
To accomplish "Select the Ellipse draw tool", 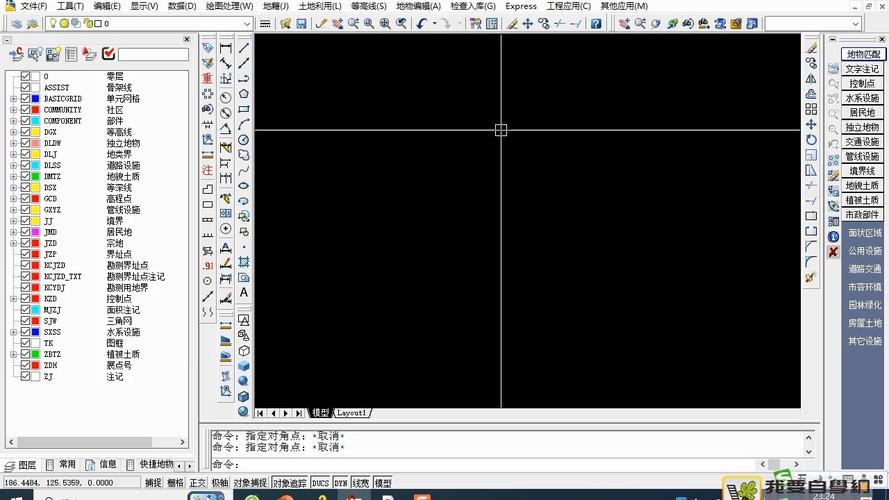I will (244, 185).
